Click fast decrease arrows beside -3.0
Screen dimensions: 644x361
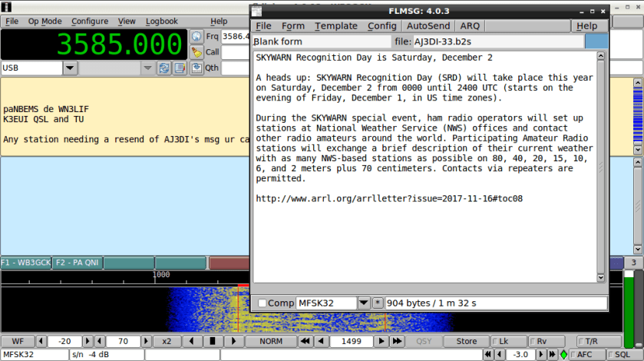click(488, 354)
